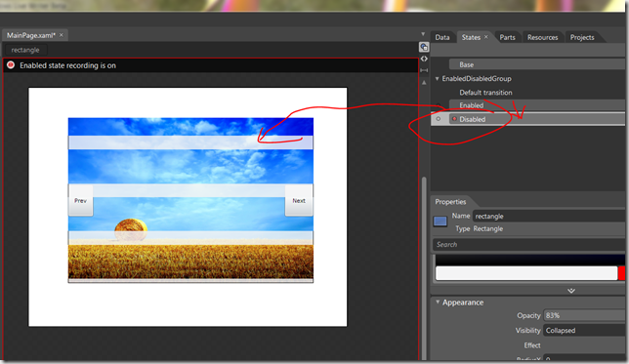Screen dimensions: 629x364
Task: Pick the white color swatch bar
Action: click(526, 273)
